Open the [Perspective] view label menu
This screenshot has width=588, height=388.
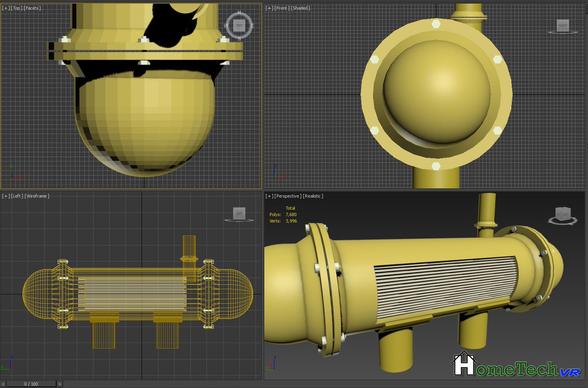288,196
